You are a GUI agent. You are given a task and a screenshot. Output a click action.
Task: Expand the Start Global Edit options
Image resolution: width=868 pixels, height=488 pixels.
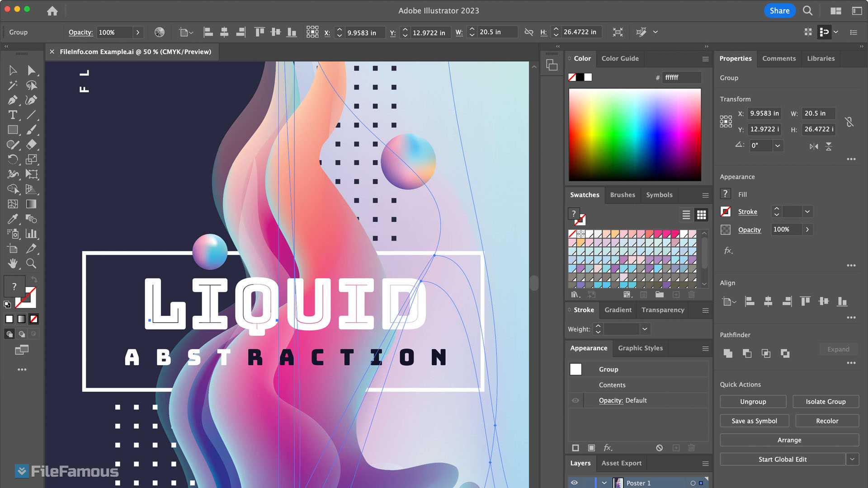coord(852,459)
